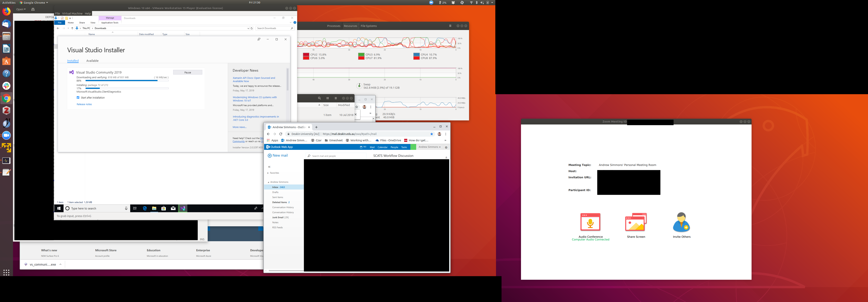This screenshot has width=868, height=302.
Task: Click the Search mail and people field
Action: [337, 156]
